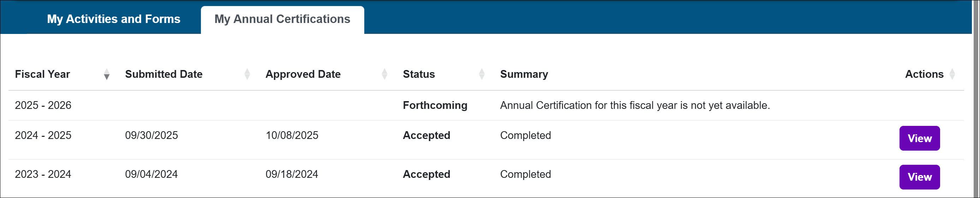The width and height of the screenshot is (980, 198).
Task: Click the Submitted Date column header
Action: click(163, 74)
